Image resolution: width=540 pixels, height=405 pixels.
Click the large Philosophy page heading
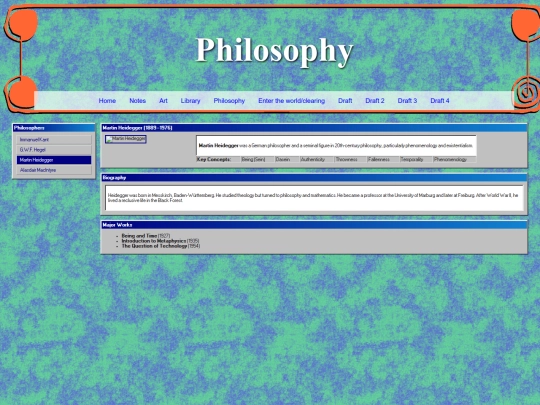pos(274,51)
